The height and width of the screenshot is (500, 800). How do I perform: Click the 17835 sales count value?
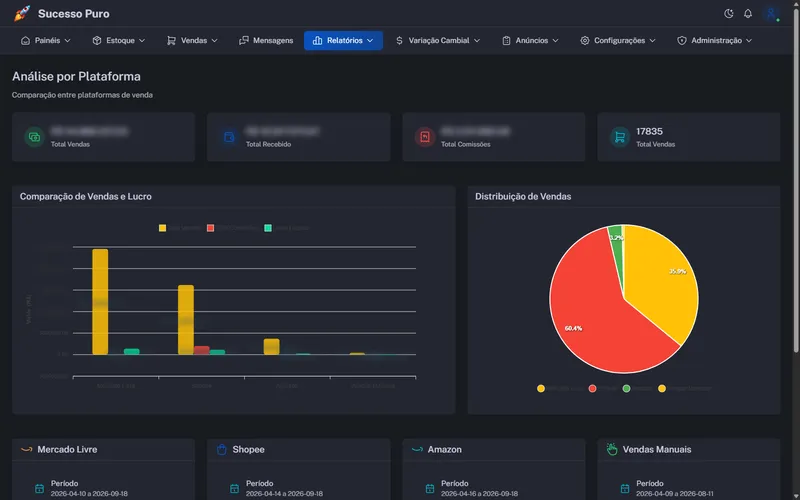click(649, 131)
